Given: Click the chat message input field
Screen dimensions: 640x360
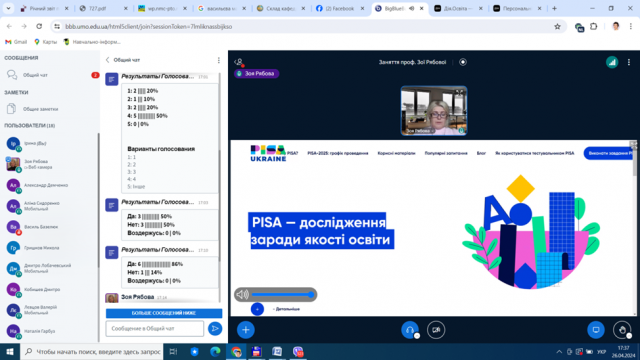Looking at the screenshot, I should 155,329.
